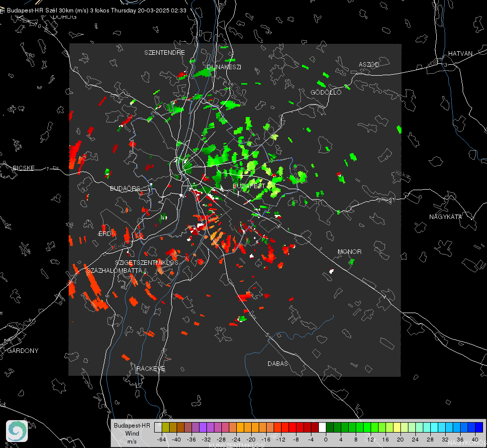487x448 pixels.
Task: Click the SZAZHALOMBATTA town label
Action: (x=114, y=270)
